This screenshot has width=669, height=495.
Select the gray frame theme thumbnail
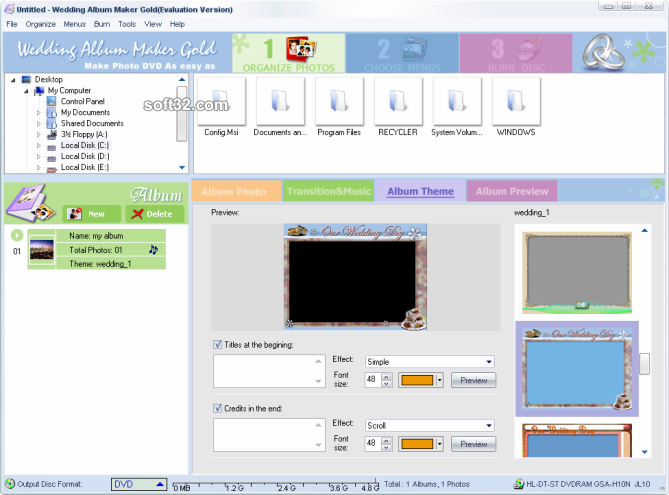click(577, 273)
